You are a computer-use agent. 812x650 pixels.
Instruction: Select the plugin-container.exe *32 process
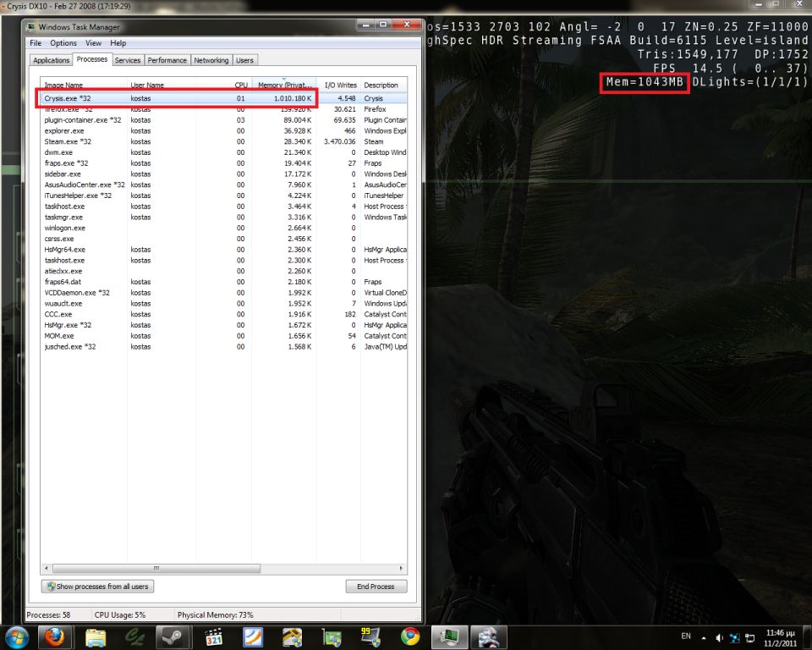pos(223,120)
